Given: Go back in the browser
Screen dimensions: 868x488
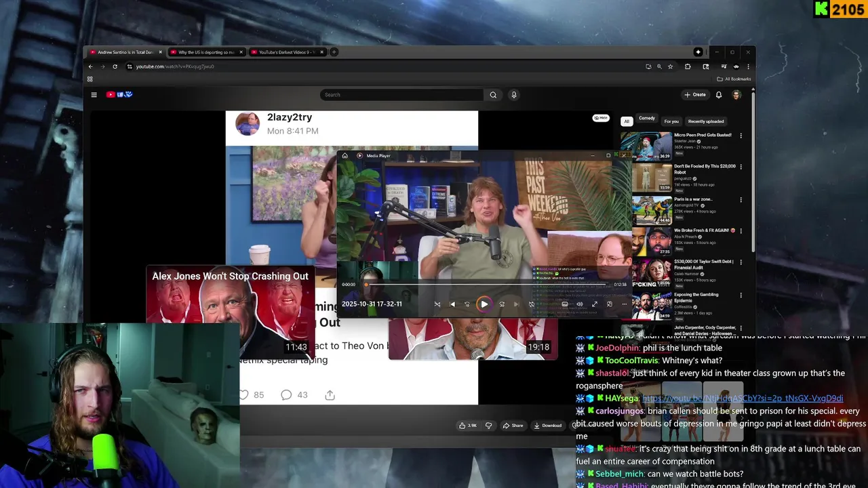Looking at the screenshot, I should 90,66.
